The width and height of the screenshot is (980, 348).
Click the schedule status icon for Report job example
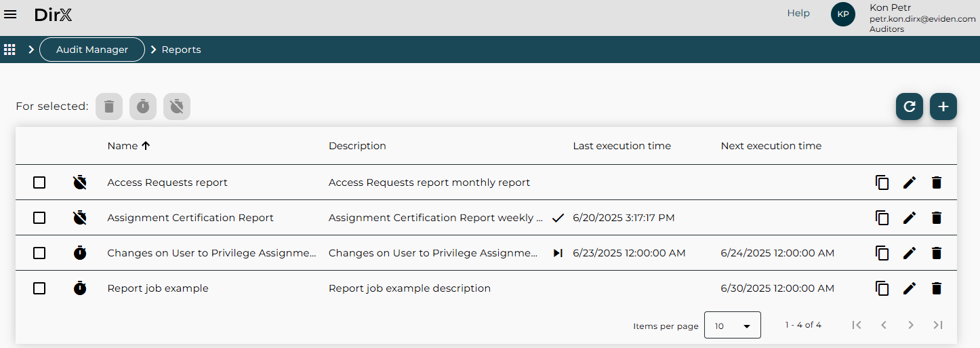pos(80,288)
